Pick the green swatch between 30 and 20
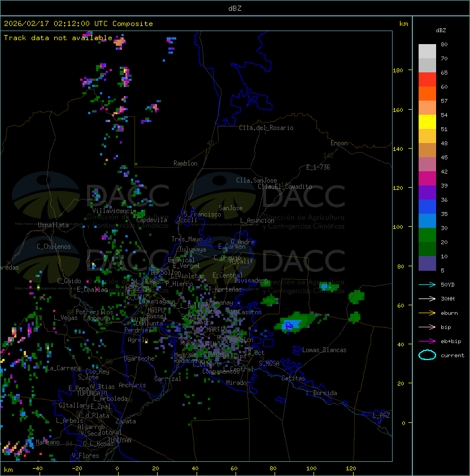Viewport: 470px width, 476px height. pyautogui.click(x=427, y=235)
